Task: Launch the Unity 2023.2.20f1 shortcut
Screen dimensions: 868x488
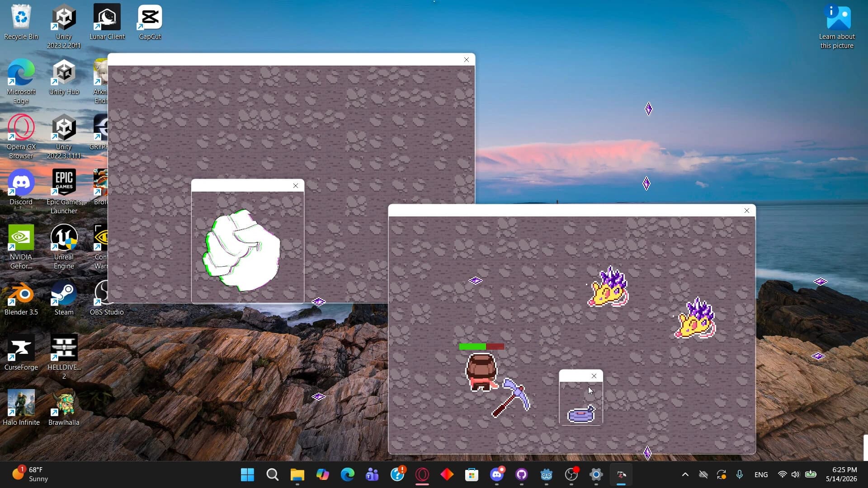Action: pos(64,26)
